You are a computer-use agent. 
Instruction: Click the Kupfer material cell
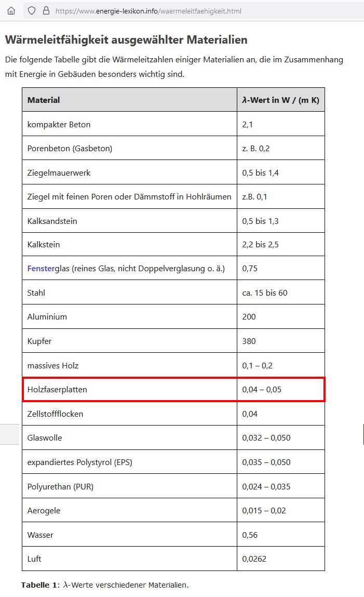[129, 341]
